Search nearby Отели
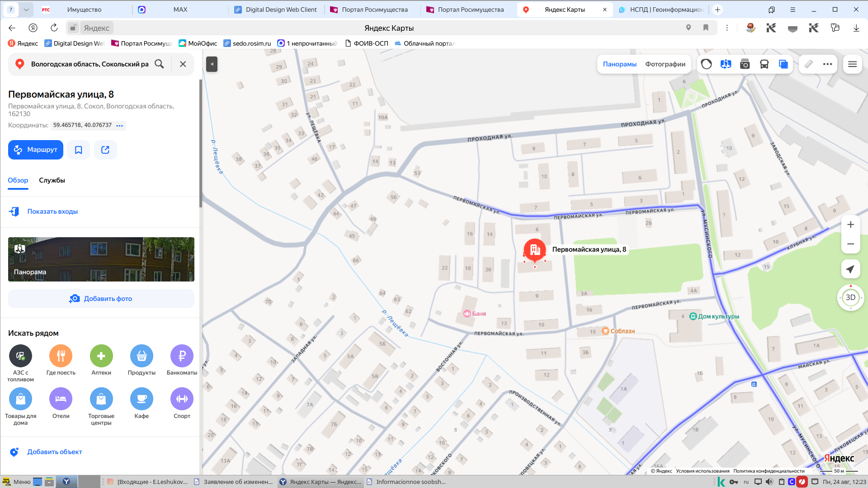The width and height of the screenshot is (868, 488). 61,404
